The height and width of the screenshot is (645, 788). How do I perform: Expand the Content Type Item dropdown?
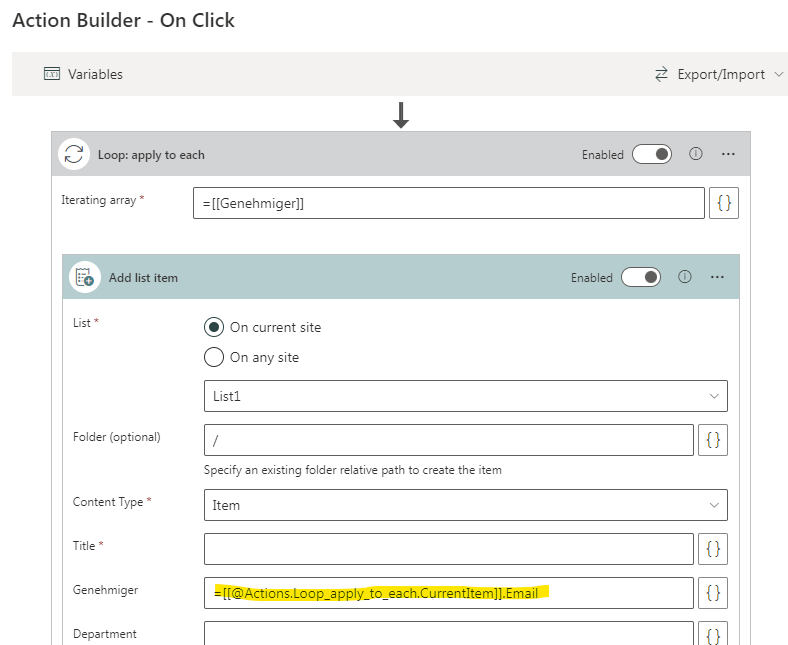[465, 505]
